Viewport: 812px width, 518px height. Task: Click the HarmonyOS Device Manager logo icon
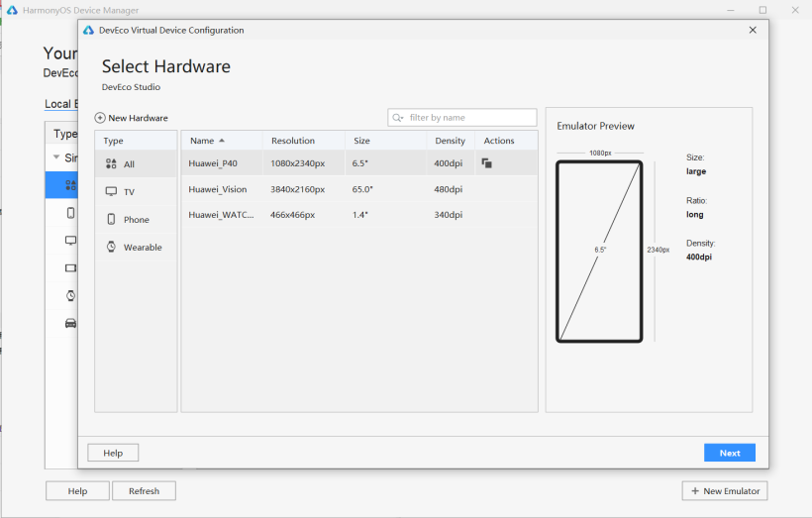tap(12, 10)
